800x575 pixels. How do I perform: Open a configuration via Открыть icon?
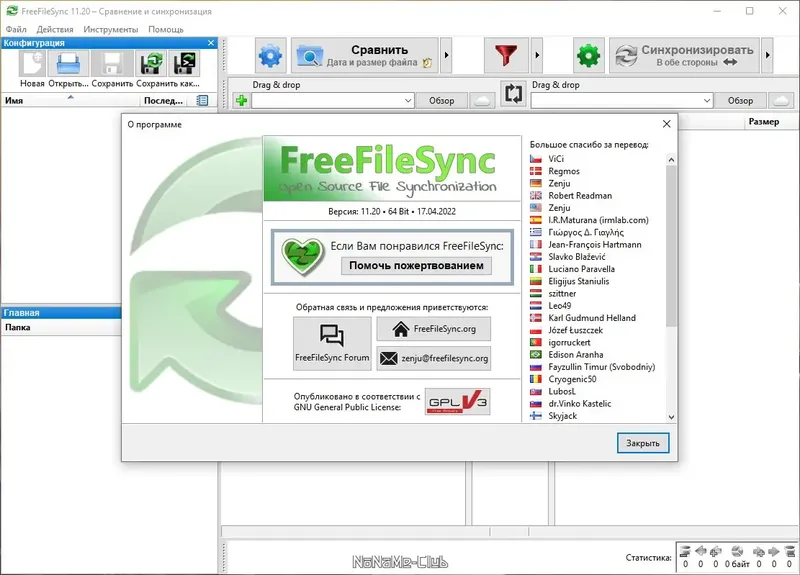[x=68, y=64]
